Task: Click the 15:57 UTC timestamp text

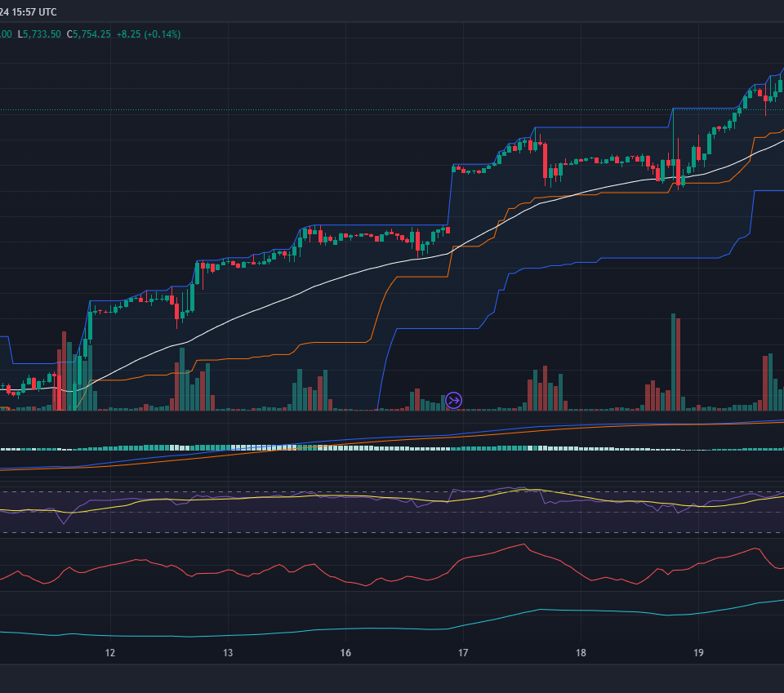Action: tap(34, 12)
